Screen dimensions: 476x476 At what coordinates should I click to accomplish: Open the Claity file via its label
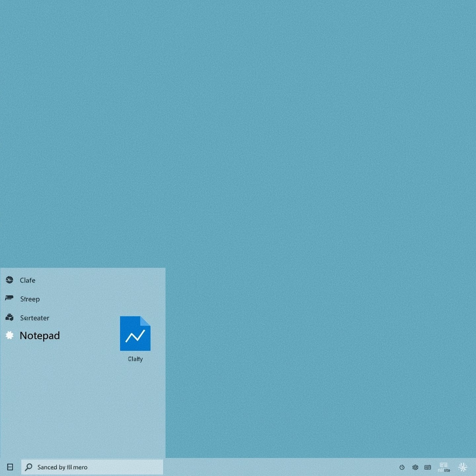[x=135, y=359]
